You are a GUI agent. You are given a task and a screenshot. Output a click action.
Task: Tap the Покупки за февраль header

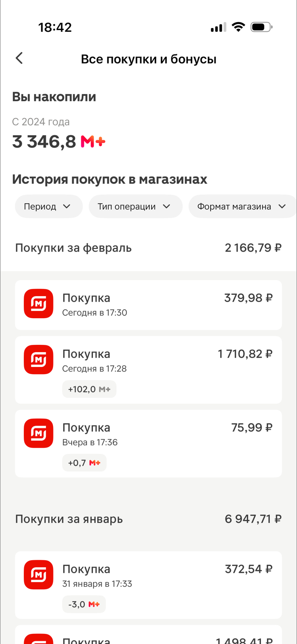point(73,248)
